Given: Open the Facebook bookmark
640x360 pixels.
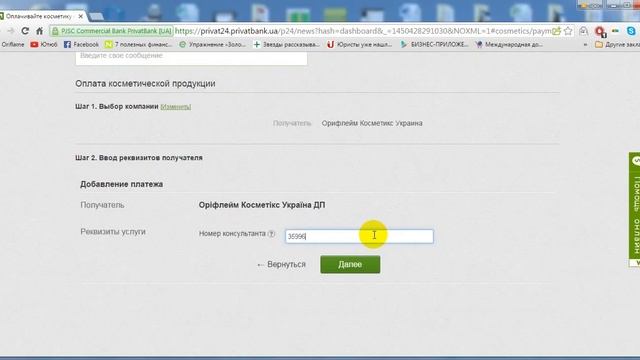Looking at the screenshot, I should (x=81, y=44).
